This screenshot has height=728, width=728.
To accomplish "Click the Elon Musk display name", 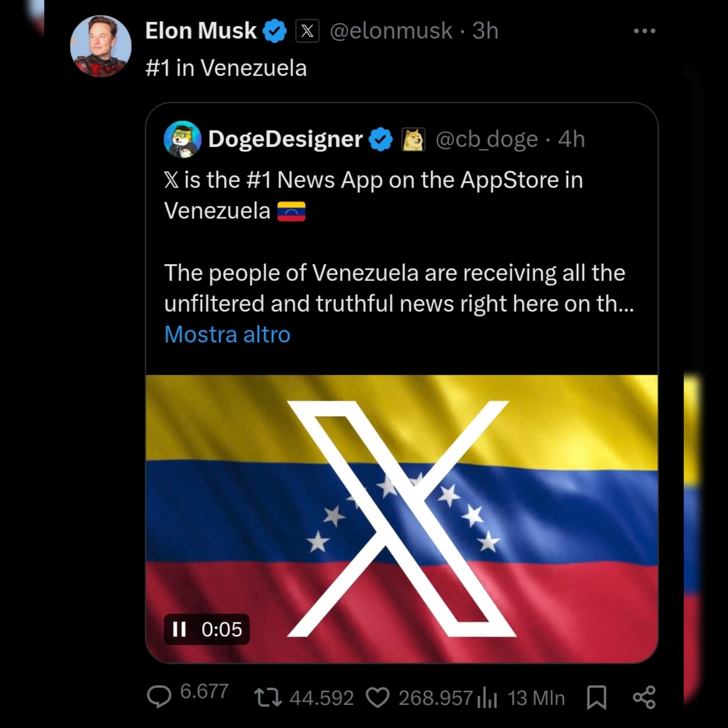I will (201, 31).
